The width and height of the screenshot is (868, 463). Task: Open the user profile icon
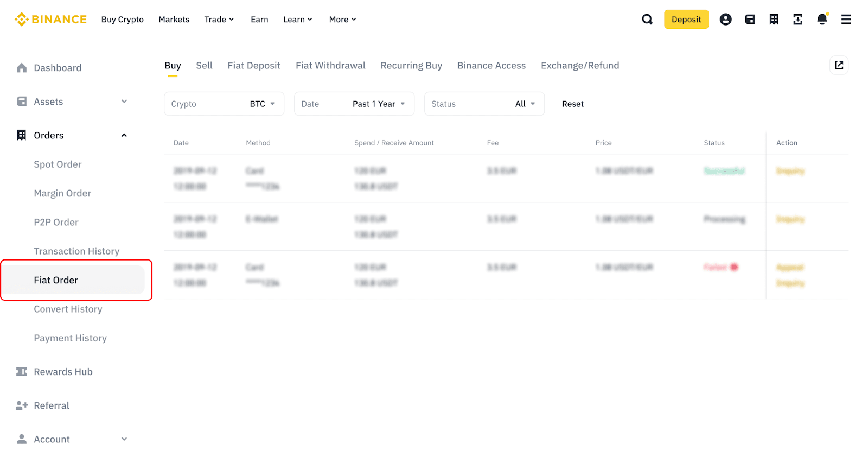(725, 20)
